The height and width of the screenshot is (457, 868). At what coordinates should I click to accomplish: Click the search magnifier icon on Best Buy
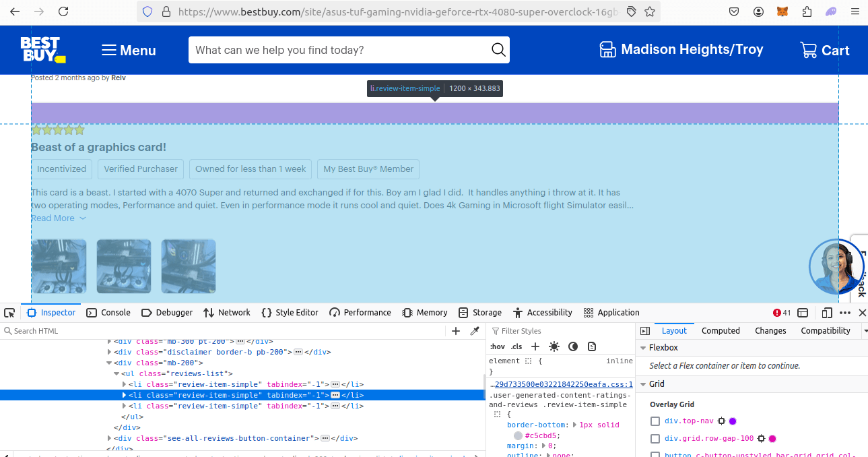pos(498,50)
